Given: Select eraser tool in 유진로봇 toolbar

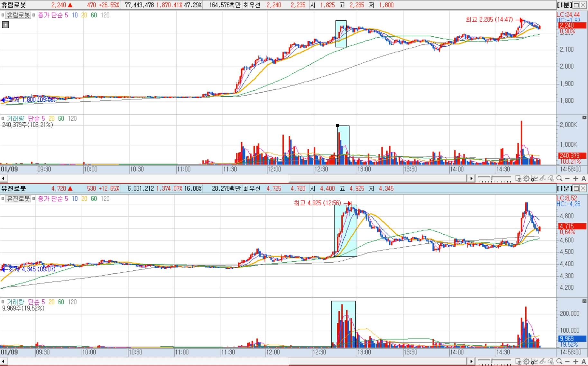Looking at the screenshot, I should [x=551, y=361].
